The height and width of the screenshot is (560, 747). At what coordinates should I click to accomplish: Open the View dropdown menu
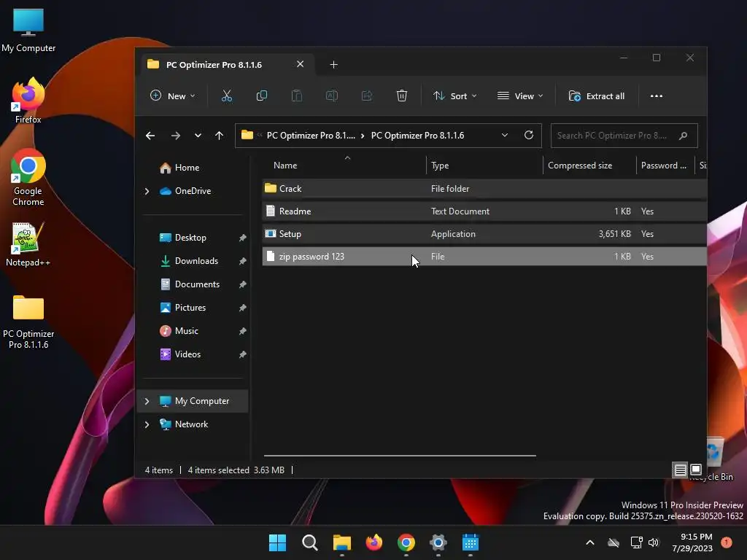[520, 96]
